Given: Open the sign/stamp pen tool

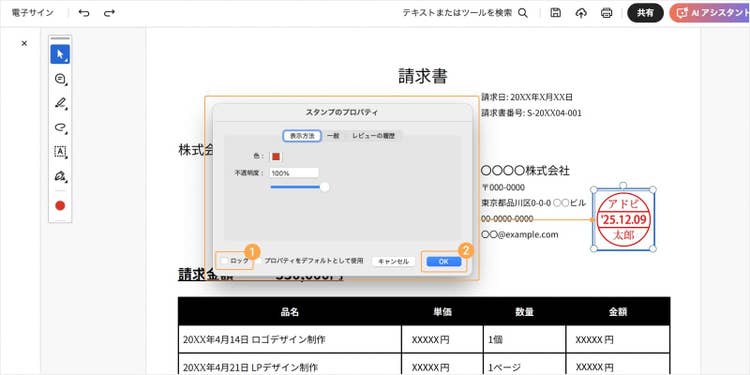Looking at the screenshot, I should pos(60,176).
